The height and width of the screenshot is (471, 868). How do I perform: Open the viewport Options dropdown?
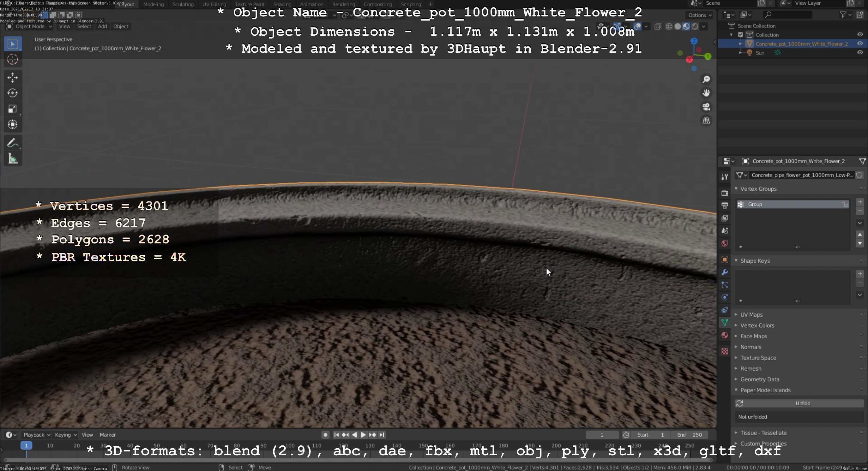pos(700,15)
